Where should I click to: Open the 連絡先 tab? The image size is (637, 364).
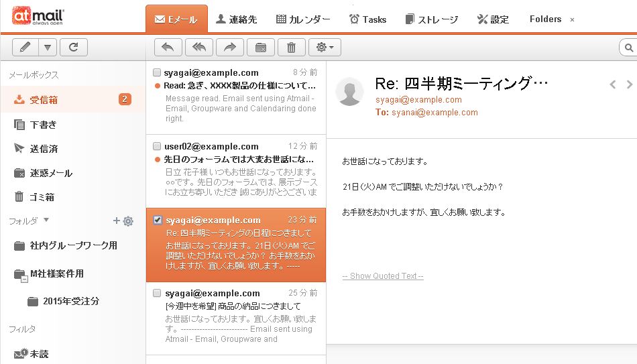237,19
